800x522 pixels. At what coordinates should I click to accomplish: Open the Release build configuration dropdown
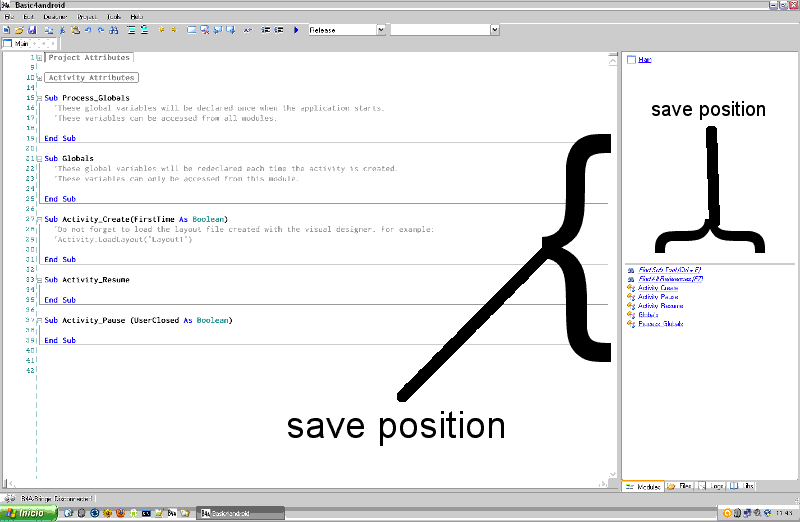381,30
